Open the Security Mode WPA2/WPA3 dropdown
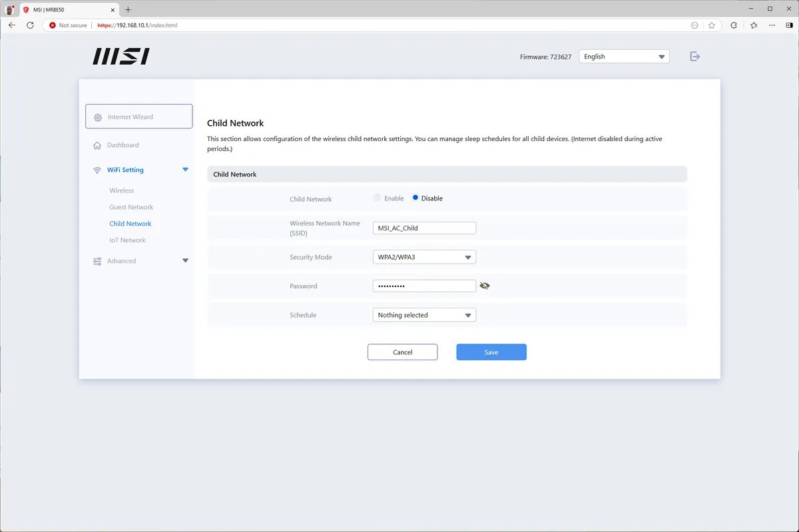Viewport: 799px width, 532px height. pos(424,257)
